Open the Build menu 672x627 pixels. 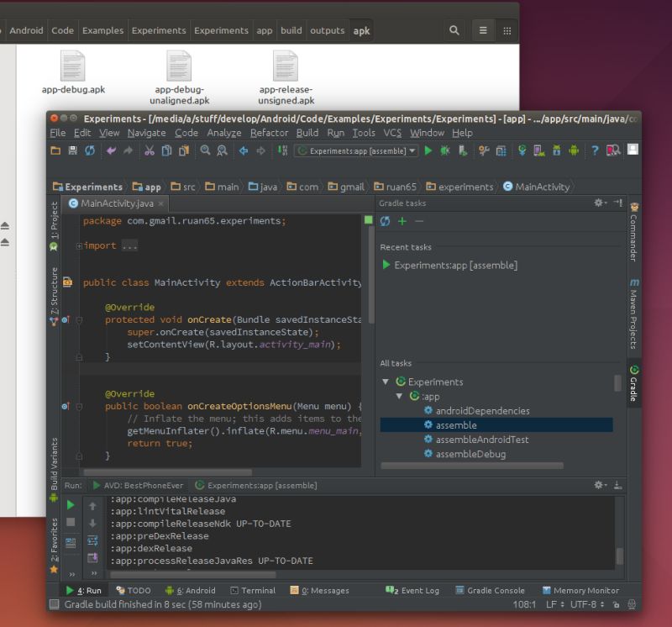(307, 133)
